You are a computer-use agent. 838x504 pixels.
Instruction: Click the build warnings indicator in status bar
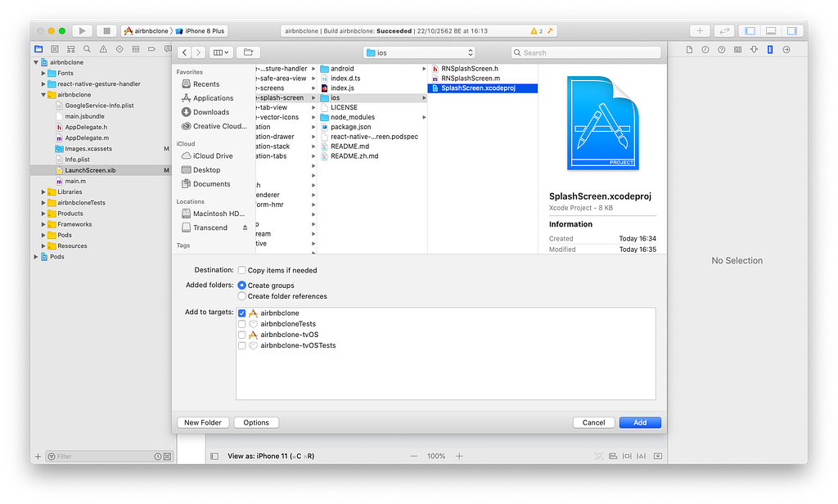536,31
